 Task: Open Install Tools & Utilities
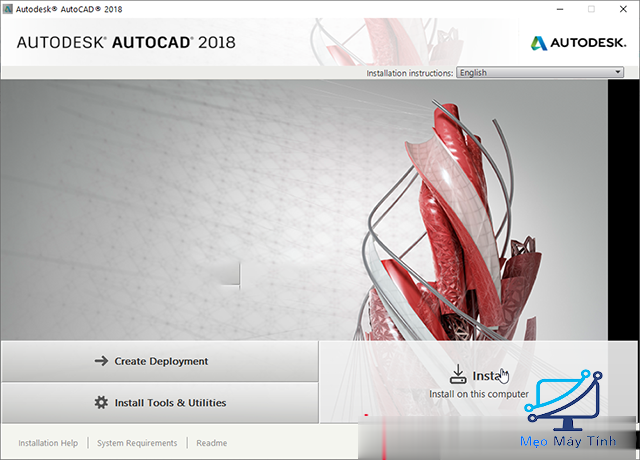coord(160,403)
